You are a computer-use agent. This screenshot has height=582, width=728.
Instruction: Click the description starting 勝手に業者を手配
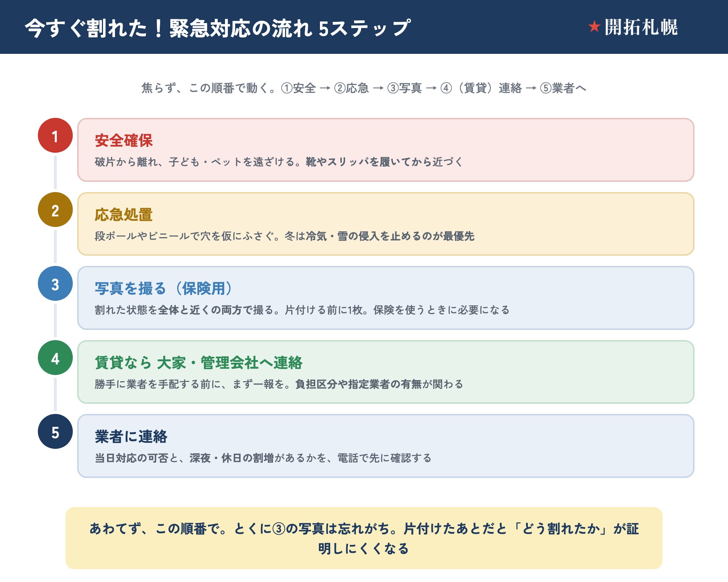click(x=279, y=384)
